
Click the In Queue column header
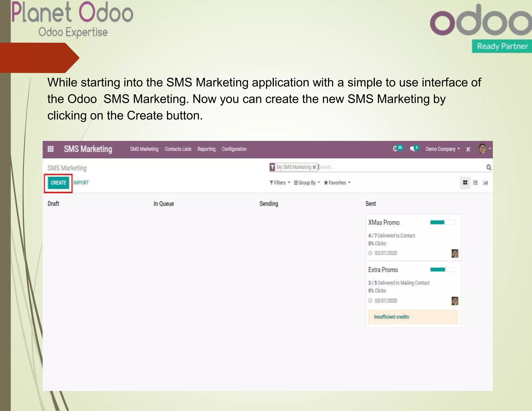pyautogui.click(x=164, y=204)
